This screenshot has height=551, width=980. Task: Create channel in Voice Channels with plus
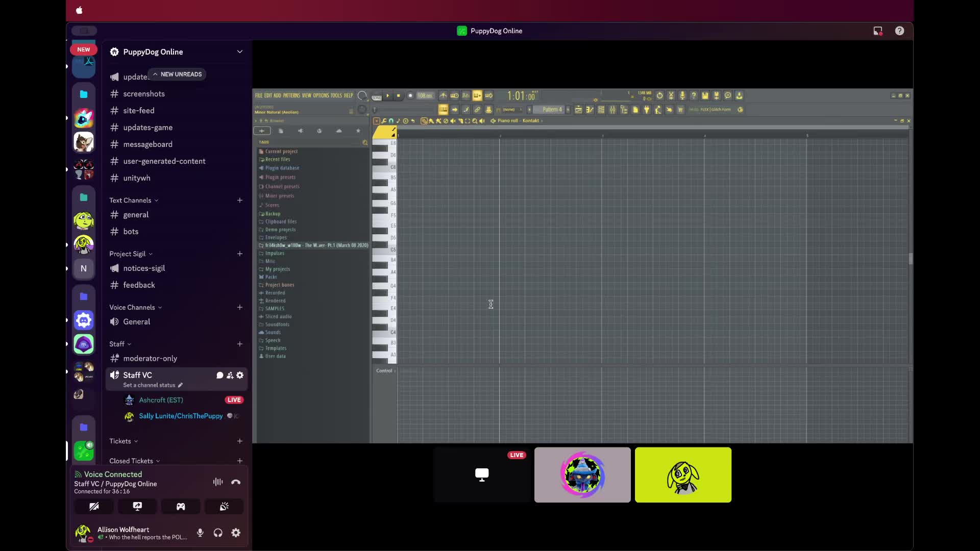coord(240,308)
